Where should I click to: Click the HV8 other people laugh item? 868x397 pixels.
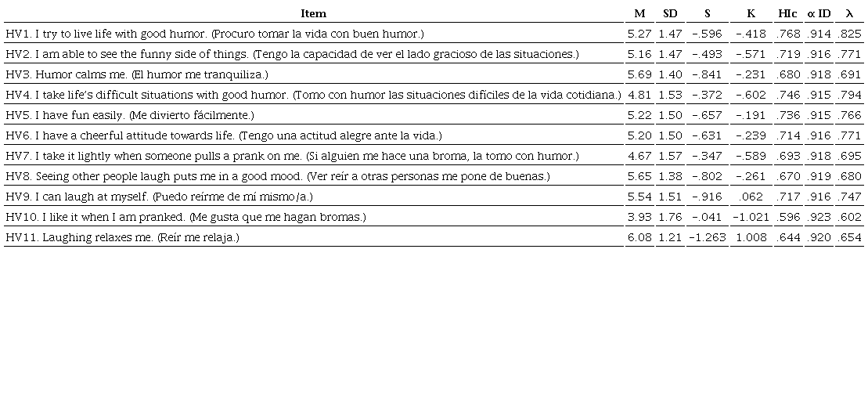point(278,176)
